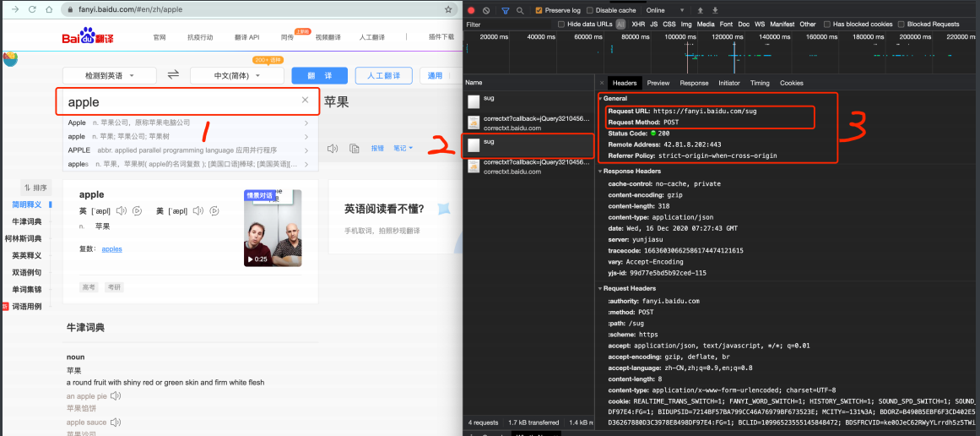Click the 报错 report error link
980x436 pixels.
point(377,148)
